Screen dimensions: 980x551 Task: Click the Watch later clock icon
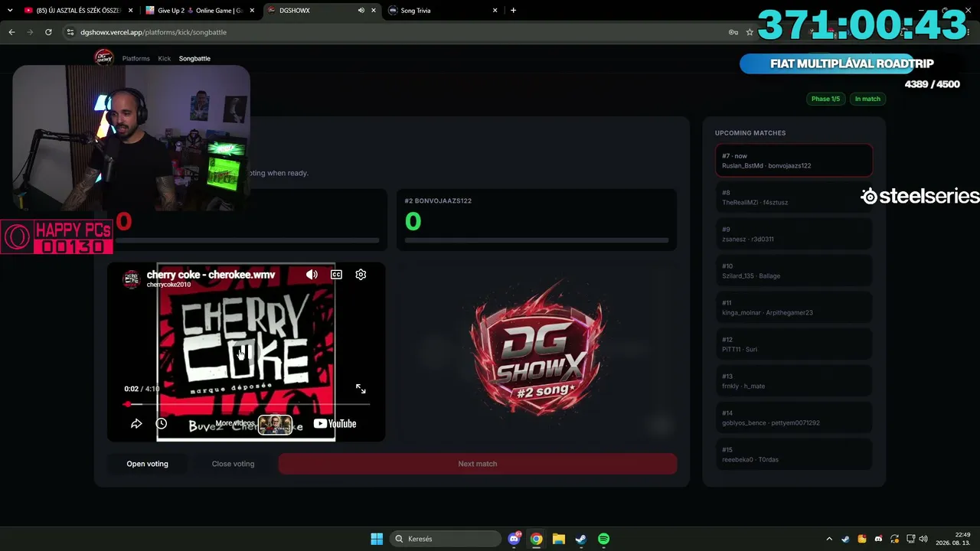pyautogui.click(x=162, y=423)
